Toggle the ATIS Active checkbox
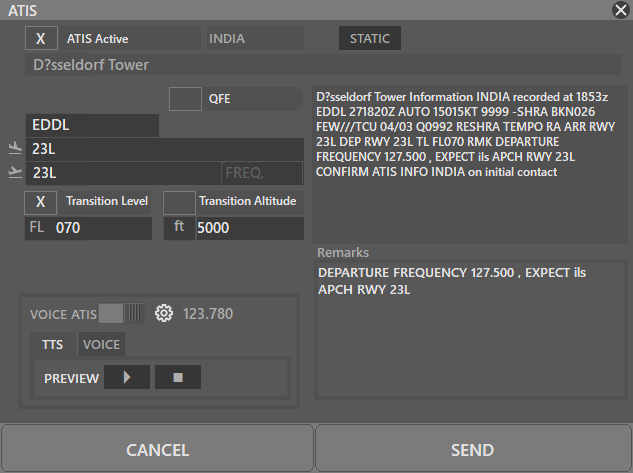 point(41,39)
